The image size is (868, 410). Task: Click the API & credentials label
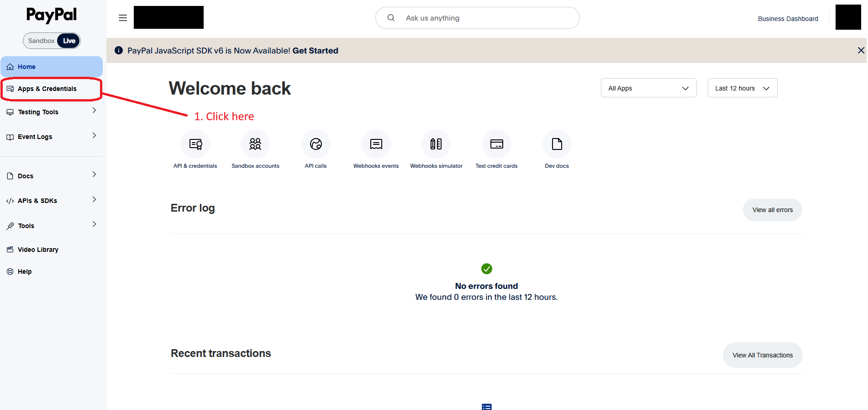[x=195, y=166]
